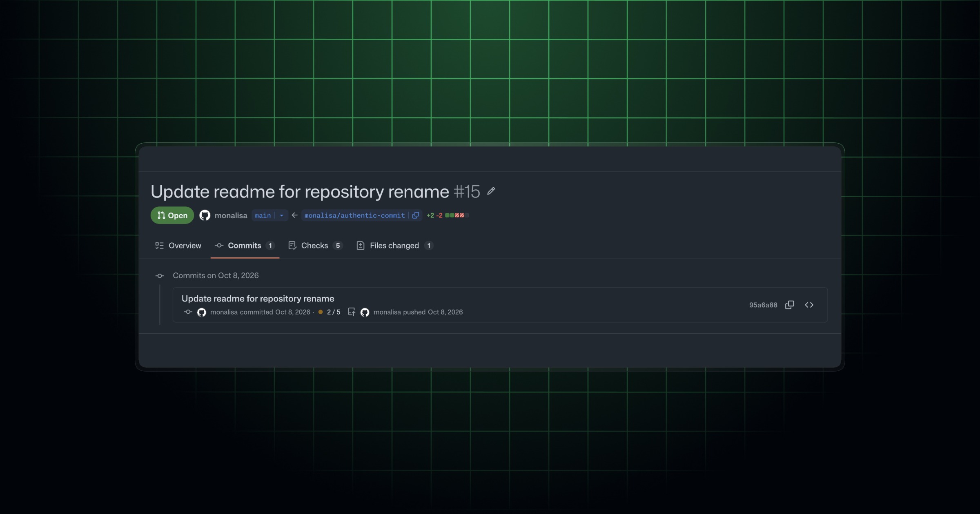Click the green Open status badge
The width and height of the screenshot is (980, 514).
pyautogui.click(x=172, y=215)
